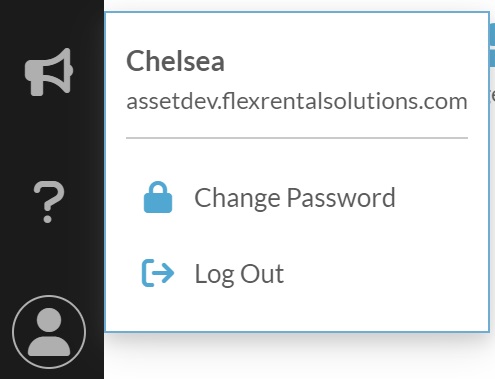The image size is (495, 379).
Task: Click the cut-off text right of the popup
Action: point(492,96)
